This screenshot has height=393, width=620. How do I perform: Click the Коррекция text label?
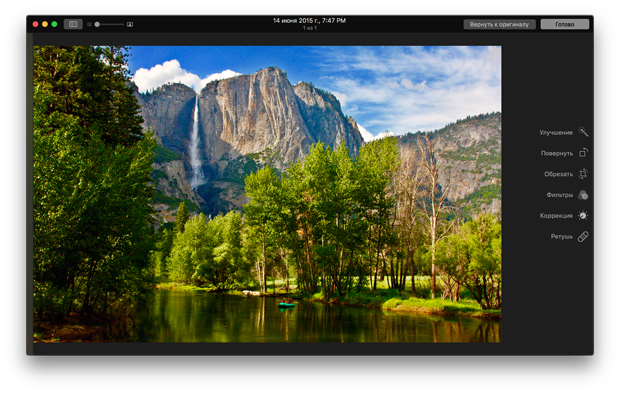tap(556, 216)
